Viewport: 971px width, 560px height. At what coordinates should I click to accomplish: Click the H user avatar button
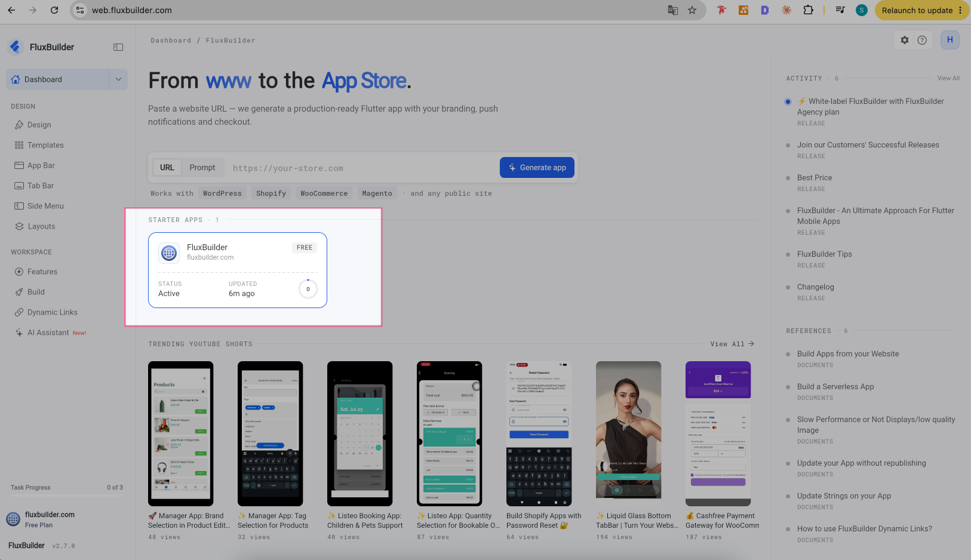(950, 40)
